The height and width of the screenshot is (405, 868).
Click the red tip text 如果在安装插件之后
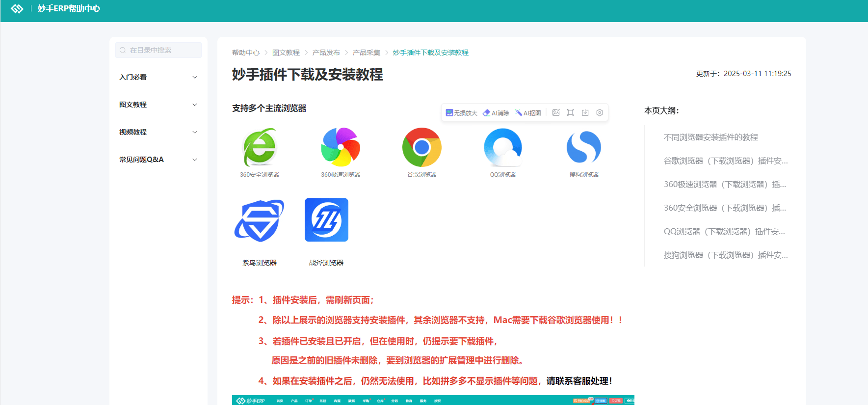(x=401, y=381)
